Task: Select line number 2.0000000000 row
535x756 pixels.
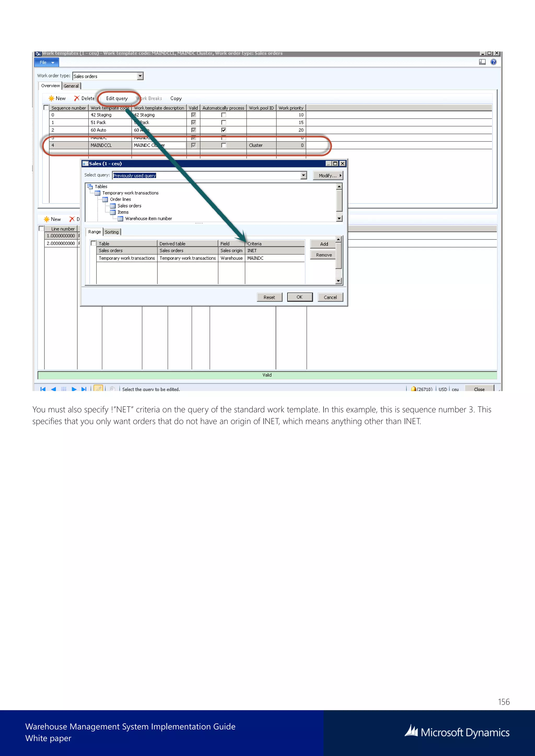Action: [x=61, y=243]
